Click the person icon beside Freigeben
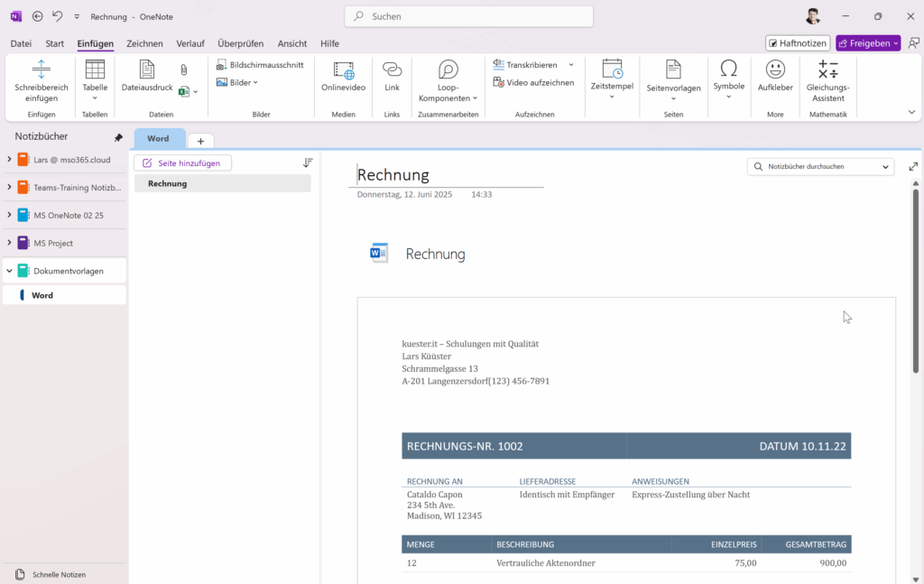The image size is (924, 584). coord(913,43)
